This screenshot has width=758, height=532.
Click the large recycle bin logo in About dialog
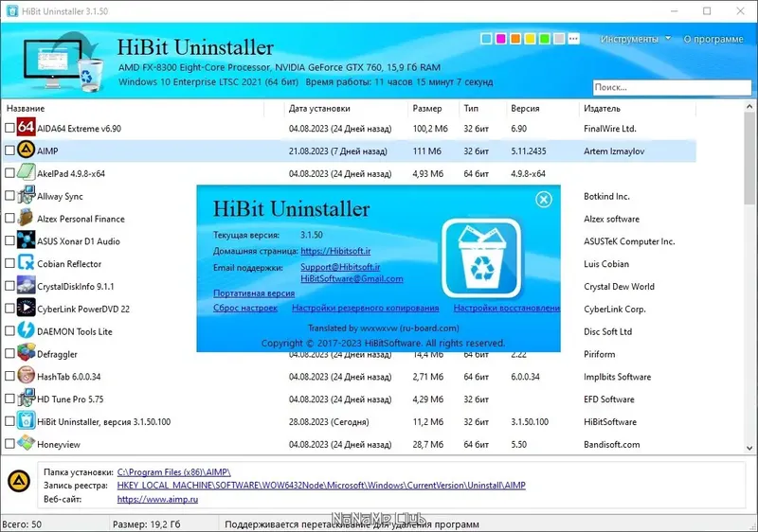pyautogui.click(x=481, y=258)
